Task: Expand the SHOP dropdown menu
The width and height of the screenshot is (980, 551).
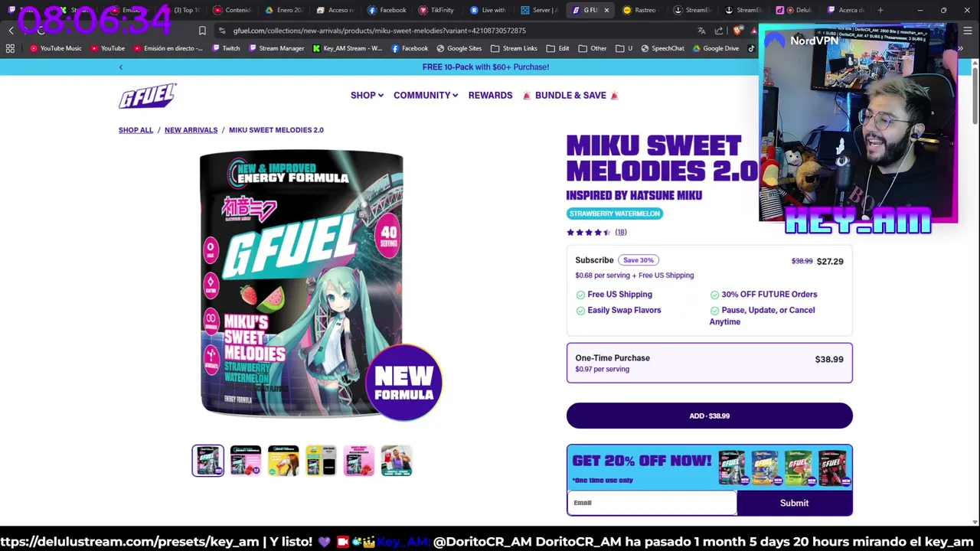Action: [x=367, y=96]
